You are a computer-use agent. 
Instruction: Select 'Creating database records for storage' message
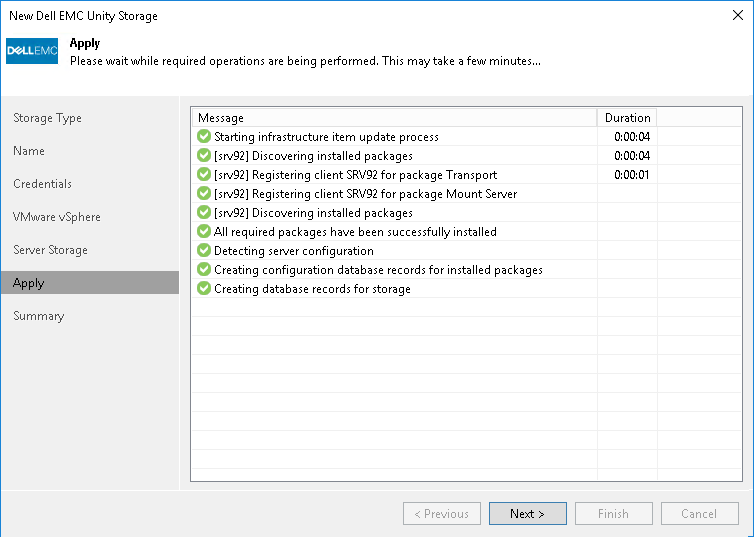[x=312, y=289]
